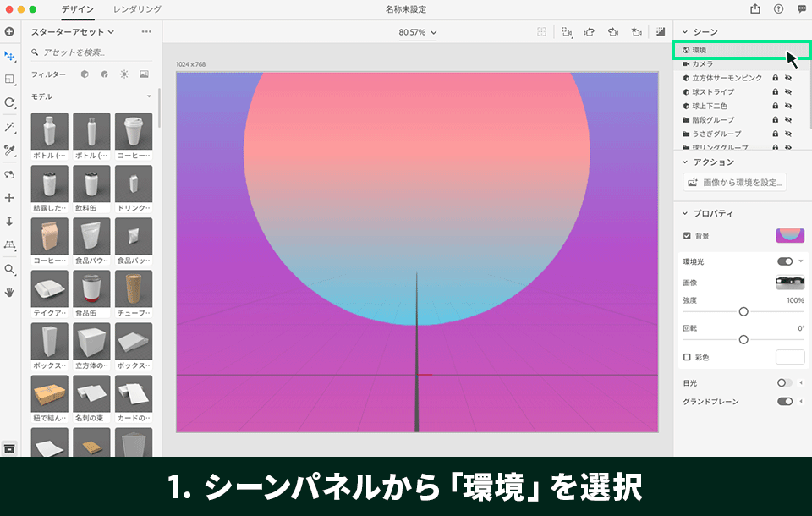812x516 pixels.
Task: Select the 飲料缶 model thumbnail
Action: (91, 184)
